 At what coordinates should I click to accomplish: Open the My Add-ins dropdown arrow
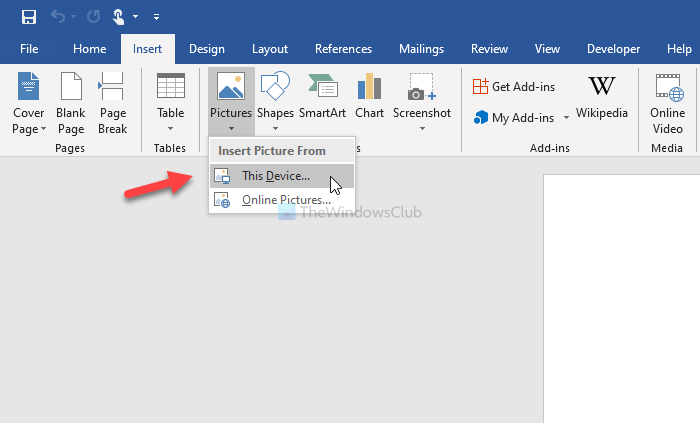tap(566, 118)
